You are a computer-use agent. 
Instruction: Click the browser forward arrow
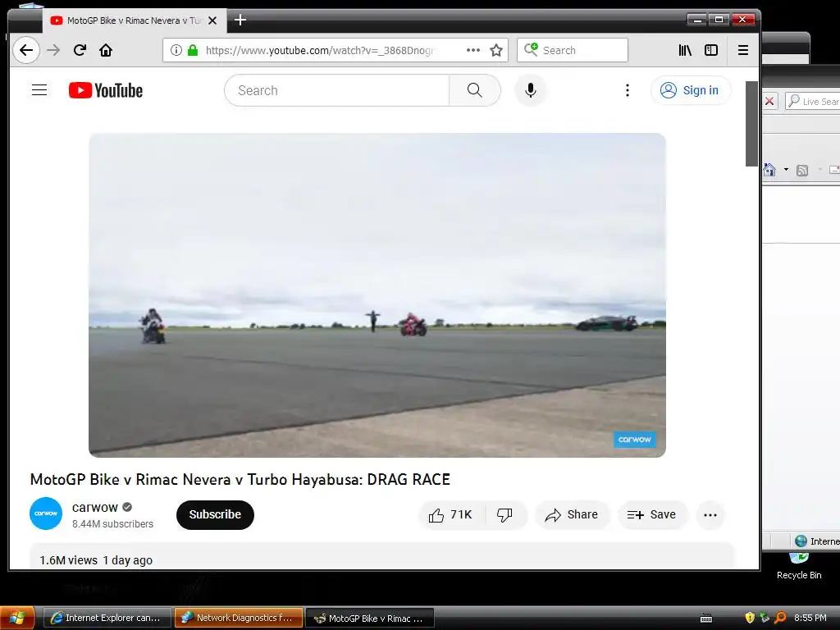point(53,50)
